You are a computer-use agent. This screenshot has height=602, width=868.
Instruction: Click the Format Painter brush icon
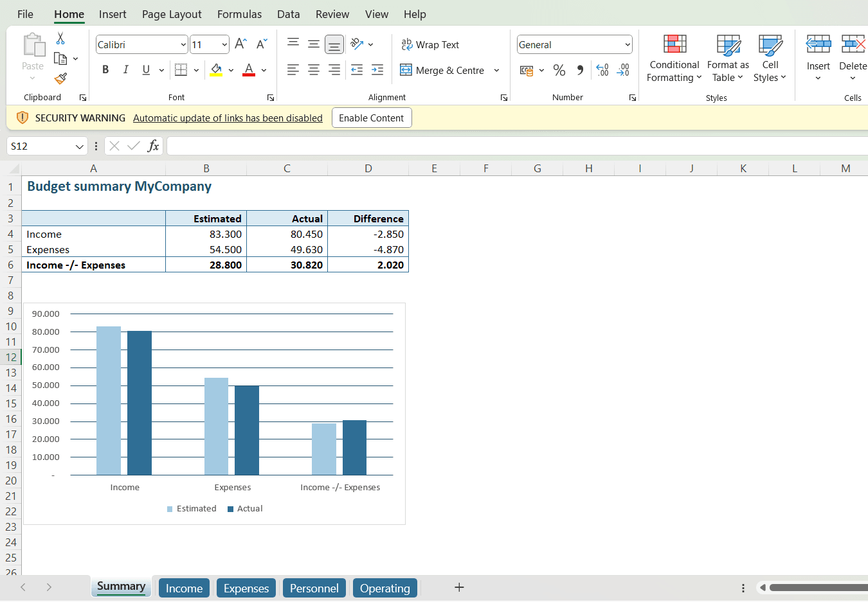pyautogui.click(x=60, y=78)
